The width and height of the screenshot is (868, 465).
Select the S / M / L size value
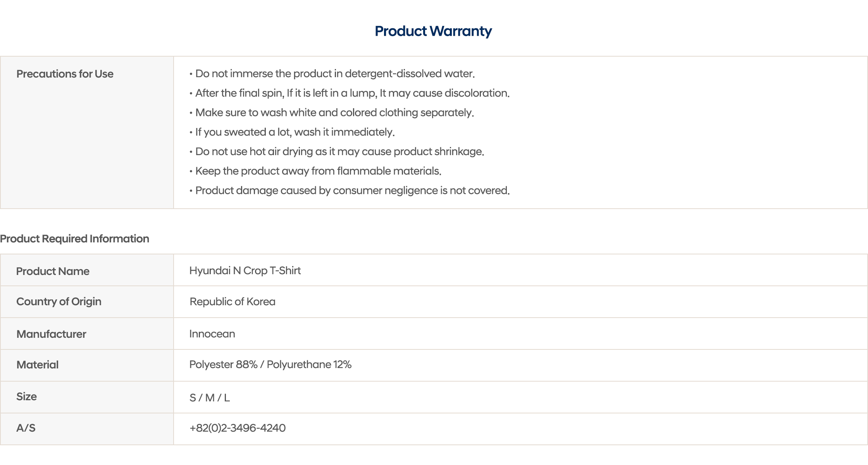point(210,398)
